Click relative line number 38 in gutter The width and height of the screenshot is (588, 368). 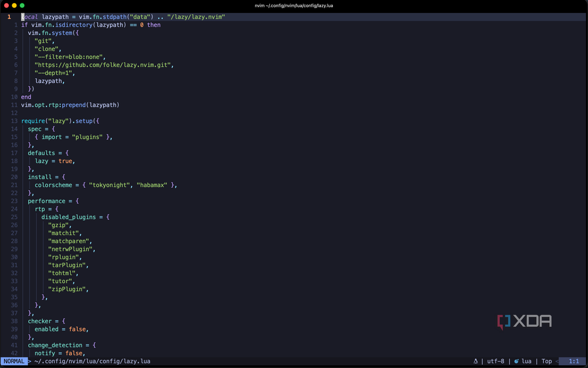(14, 321)
